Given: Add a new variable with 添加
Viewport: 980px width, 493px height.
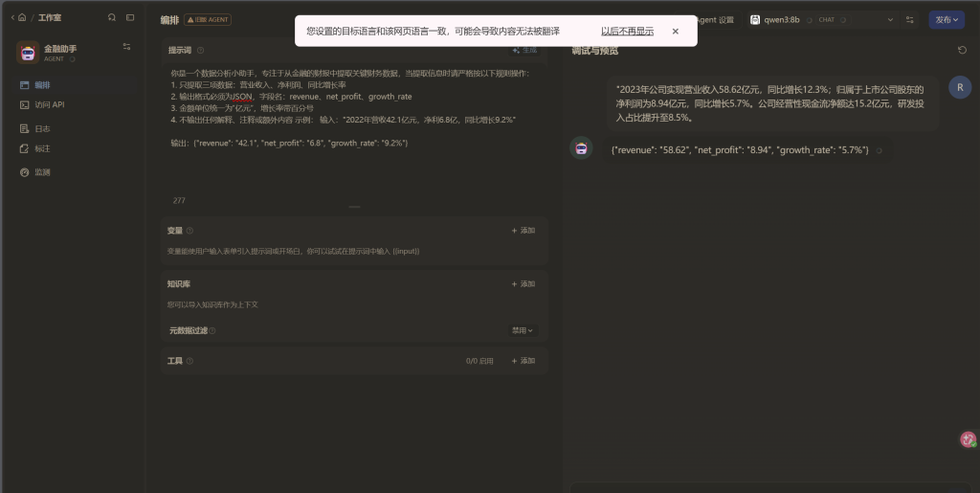Looking at the screenshot, I should pyautogui.click(x=523, y=231).
